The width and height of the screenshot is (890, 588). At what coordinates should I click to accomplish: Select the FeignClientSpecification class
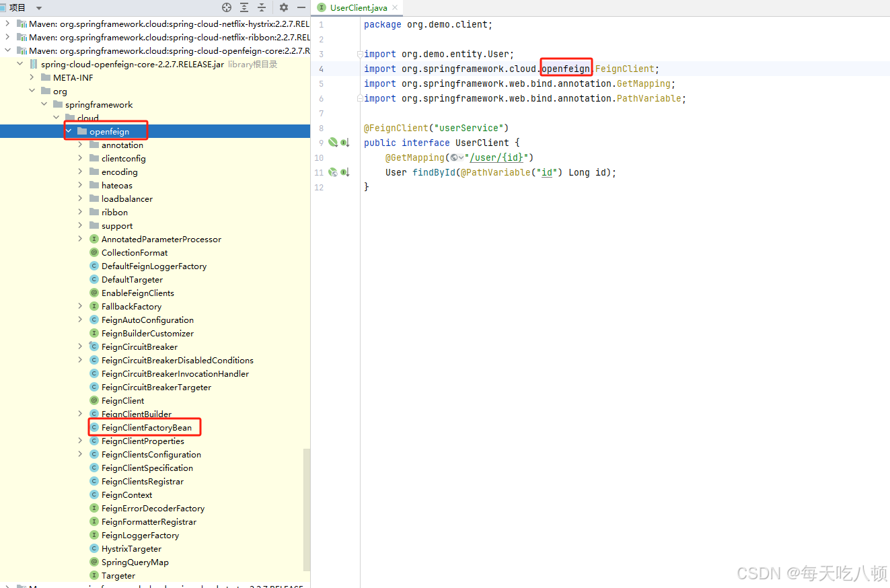[x=147, y=468]
